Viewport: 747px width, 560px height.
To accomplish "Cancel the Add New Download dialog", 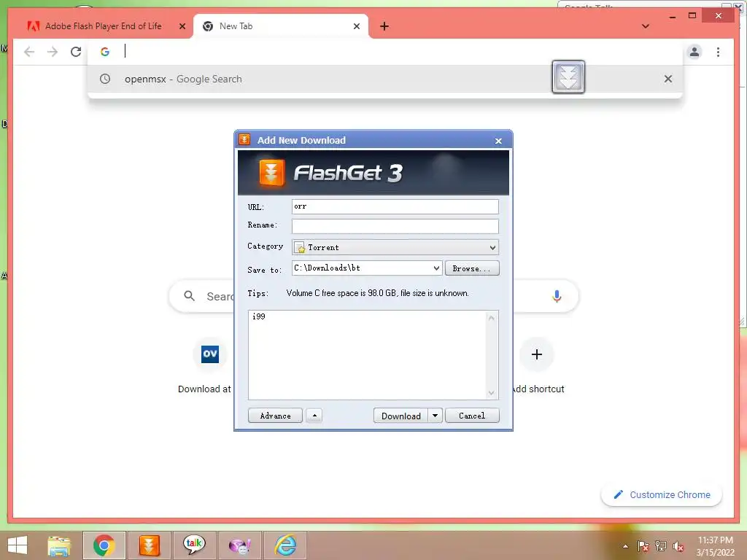I will click(x=472, y=416).
